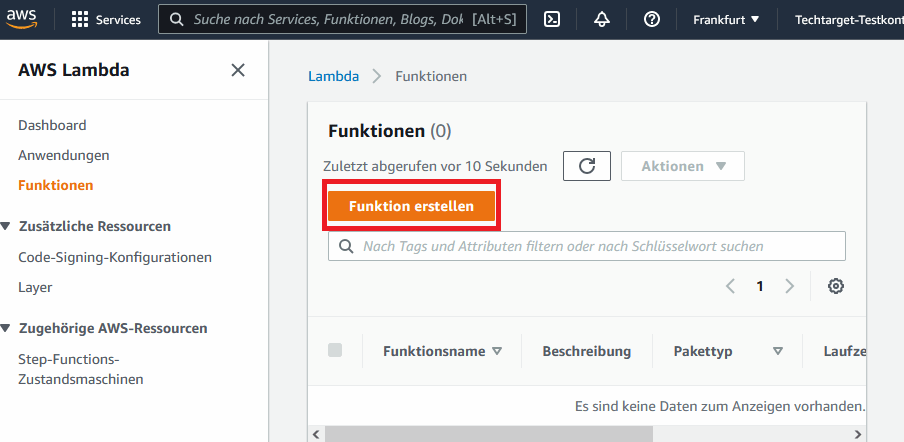The image size is (904, 442).
Task: Open the Aktionen dropdown
Action: click(682, 166)
